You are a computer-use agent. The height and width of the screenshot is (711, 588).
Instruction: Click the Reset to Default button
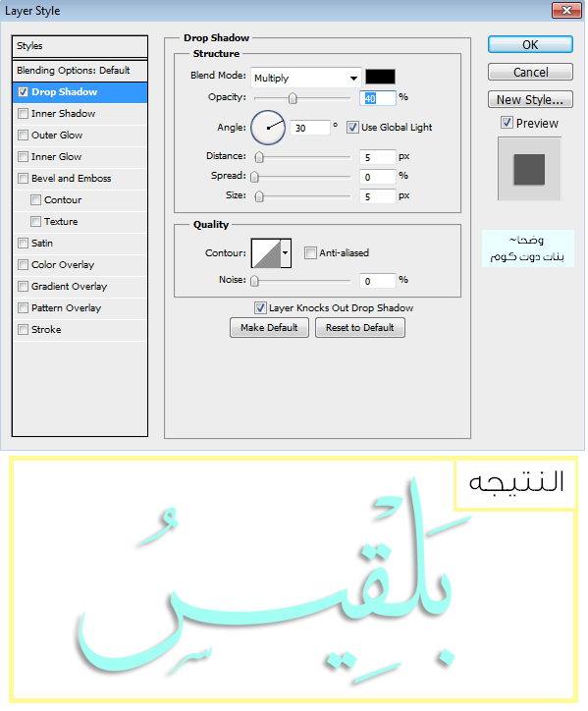click(x=360, y=327)
